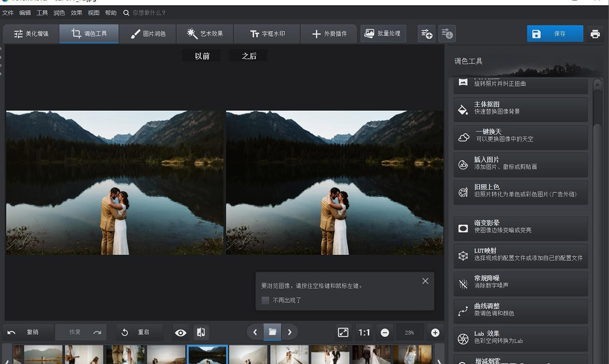Open the 工具 menu
The width and height of the screenshot is (609, 364).
click(x=42, y=13)
